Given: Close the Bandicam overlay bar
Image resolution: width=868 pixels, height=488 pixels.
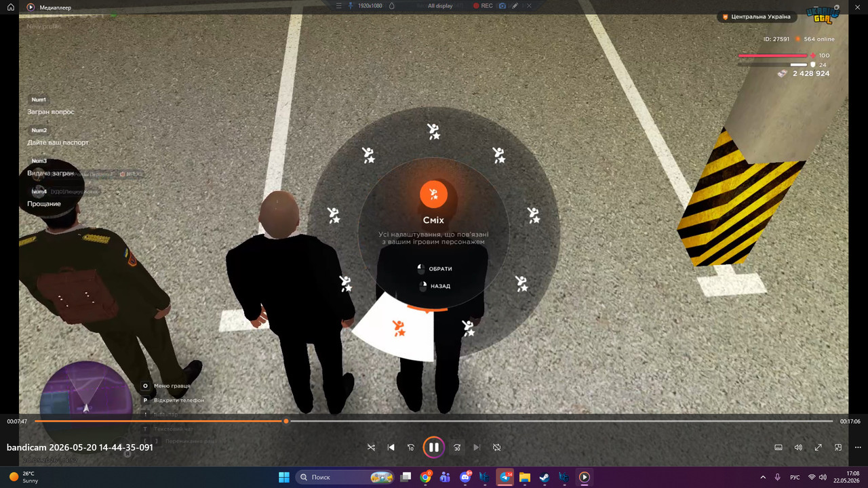Looking at the screenshot, I should click(529, 5).
